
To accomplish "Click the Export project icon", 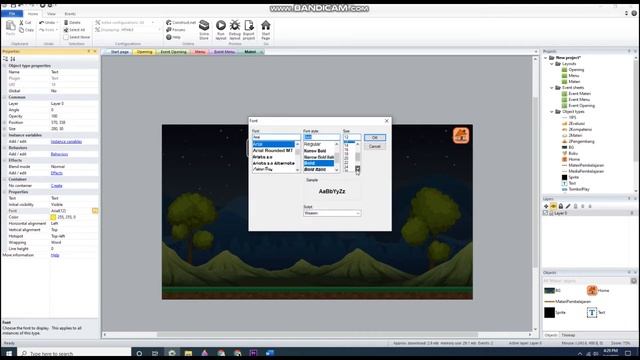I will [249, 26].
